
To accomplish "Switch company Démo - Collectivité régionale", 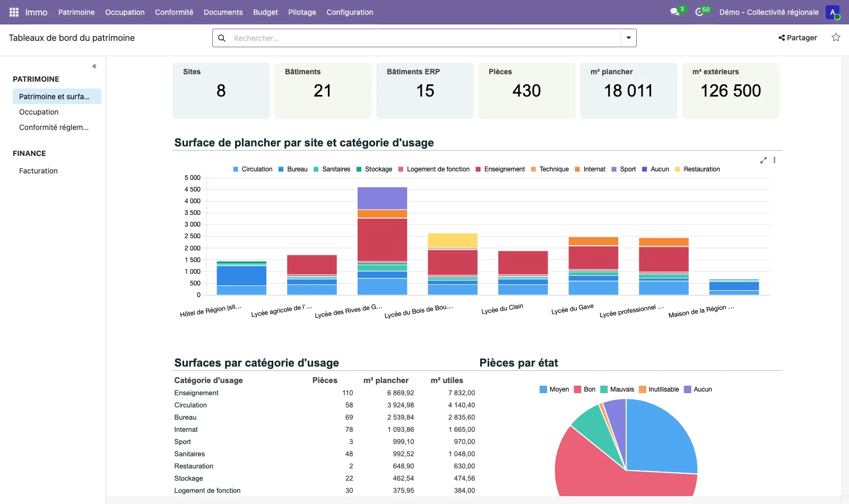I will point(769,12).
